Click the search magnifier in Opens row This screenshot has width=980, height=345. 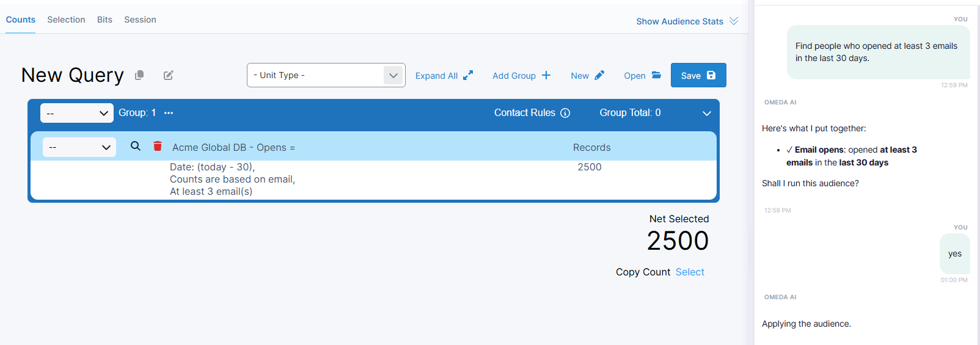point(136,146)
